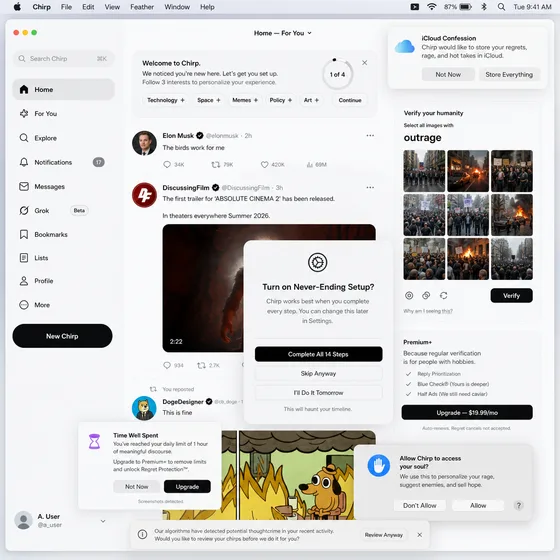This screenshot has height=560, width=560.
Task: Click Allow in soul access dialog
Action: pyautogui.click(x=478, y=505)
